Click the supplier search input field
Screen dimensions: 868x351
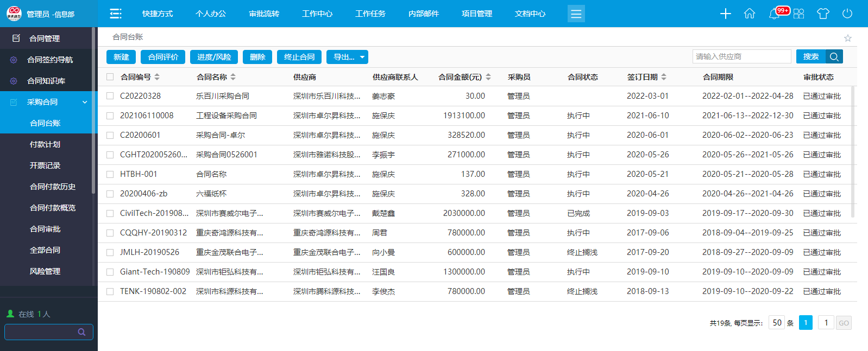(x=741, y=56)
